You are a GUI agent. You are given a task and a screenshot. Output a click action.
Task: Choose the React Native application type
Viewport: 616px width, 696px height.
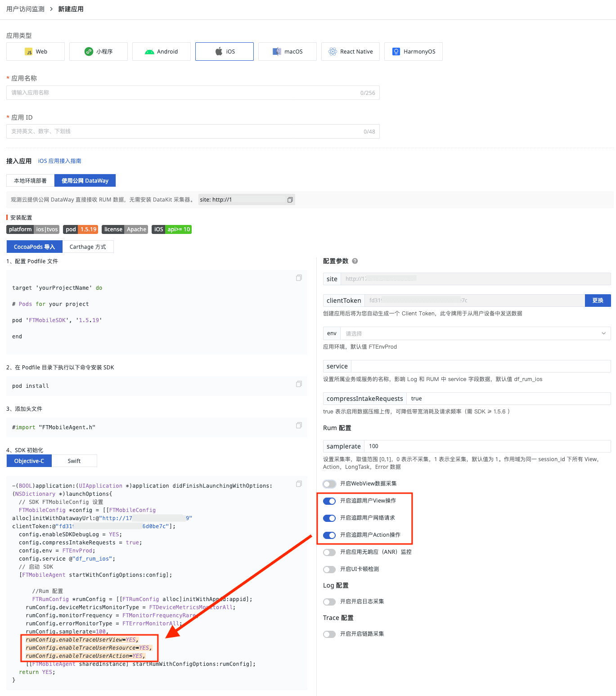[x=350, y=52]
